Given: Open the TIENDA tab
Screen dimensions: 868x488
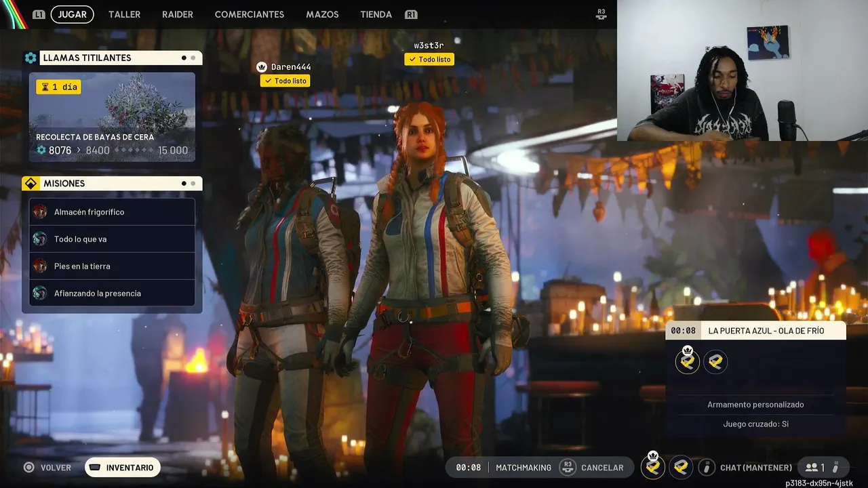Looking at the screenshot, I should point(376,14).
